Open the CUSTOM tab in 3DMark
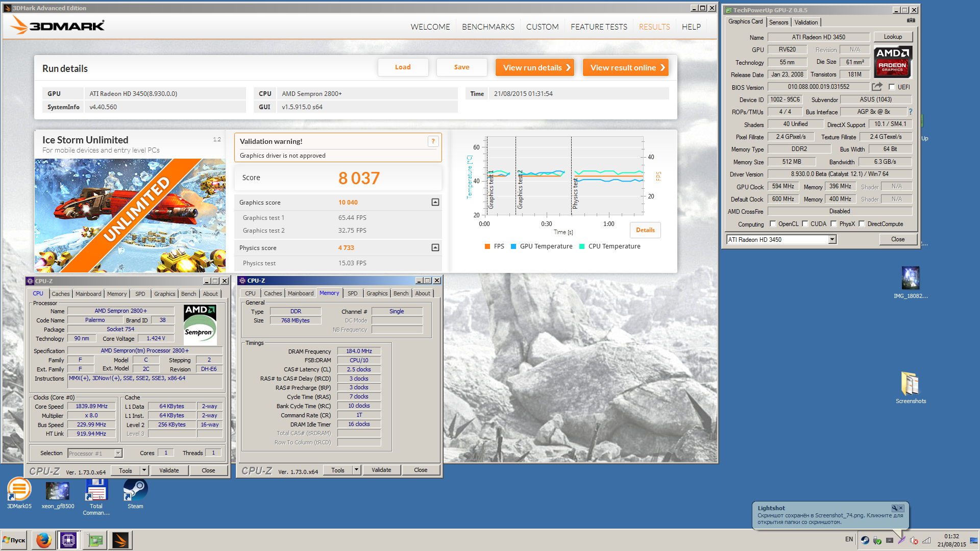Screen dimensions: 980x551 tap(542, 27)
